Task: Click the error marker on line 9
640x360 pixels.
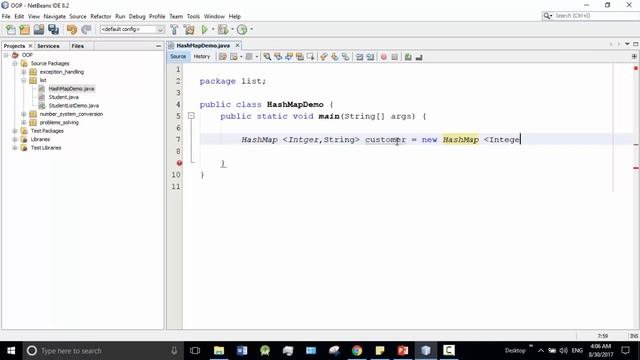Action: 179,163
